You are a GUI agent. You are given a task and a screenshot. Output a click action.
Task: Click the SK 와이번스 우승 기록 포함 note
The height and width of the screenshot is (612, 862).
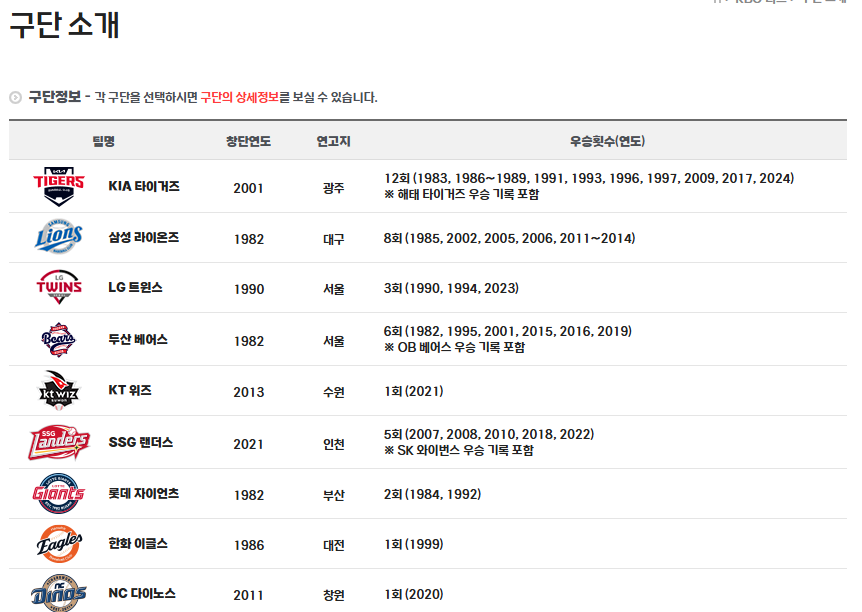click(458, 450)
